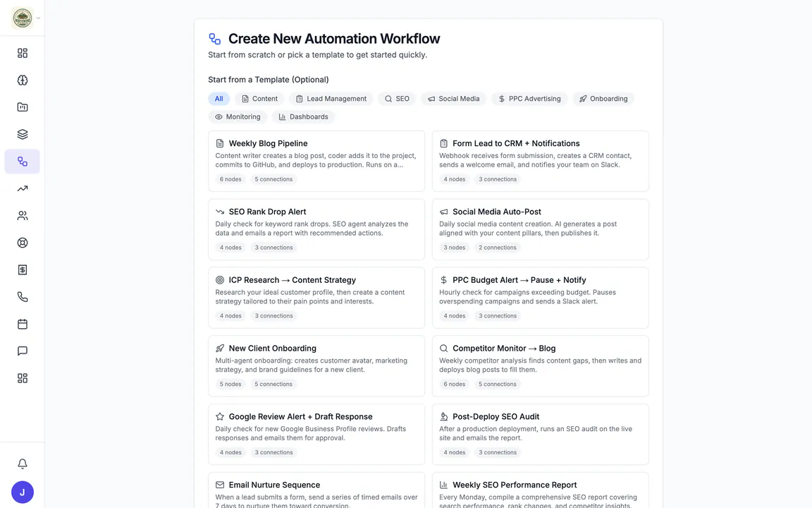Image resolution: width=812 pixels, height=508 pixels.
Task: Select Form Lead to CRM + Notifications template
Action: [540, 161]
